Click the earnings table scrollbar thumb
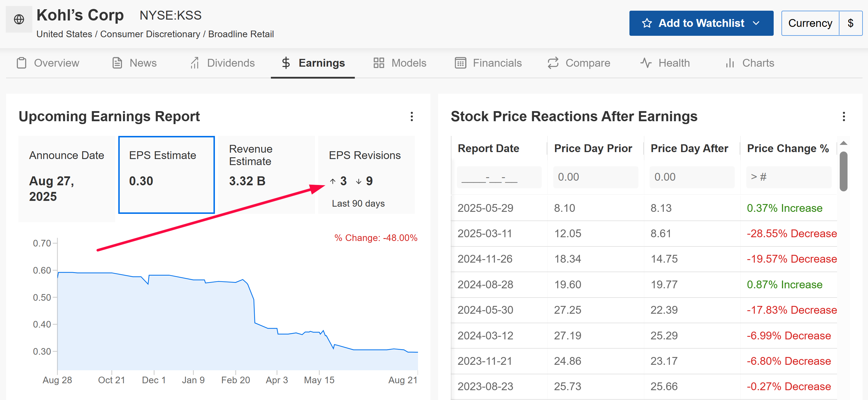This screenshot has height=400, width=868. 843,171
